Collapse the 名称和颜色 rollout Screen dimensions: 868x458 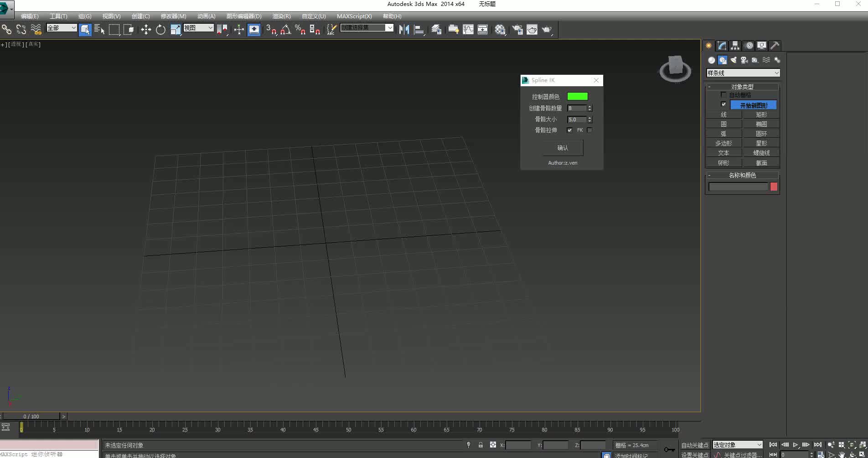coord(743,175)
